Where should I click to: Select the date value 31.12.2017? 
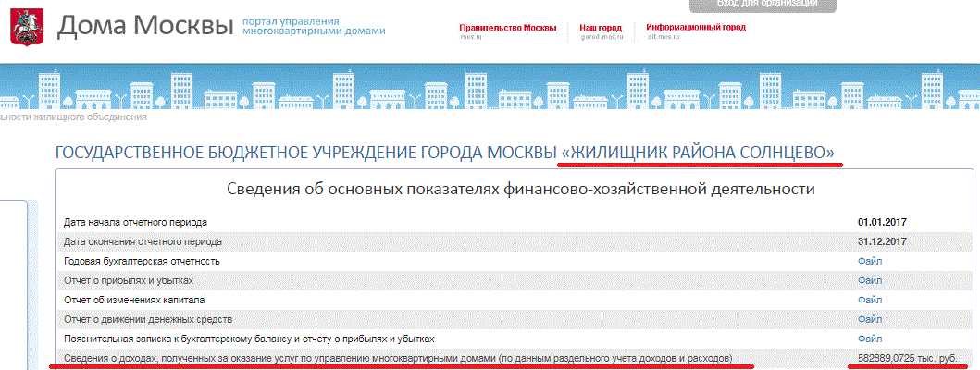point(883,241)
